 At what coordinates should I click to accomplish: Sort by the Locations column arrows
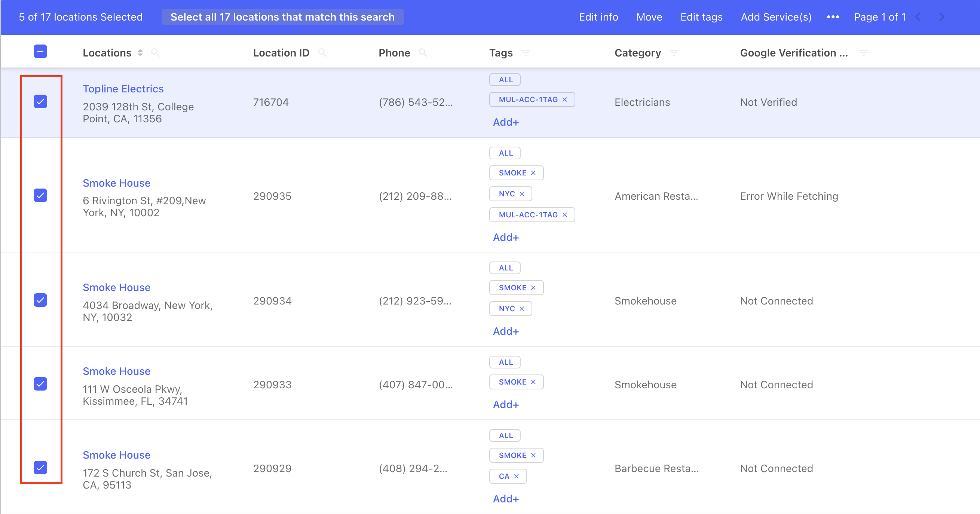(140, 53)
